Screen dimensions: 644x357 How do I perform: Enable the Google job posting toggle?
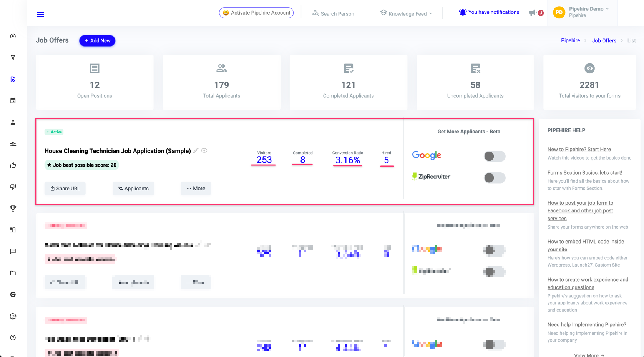click(x=495, y=156)
